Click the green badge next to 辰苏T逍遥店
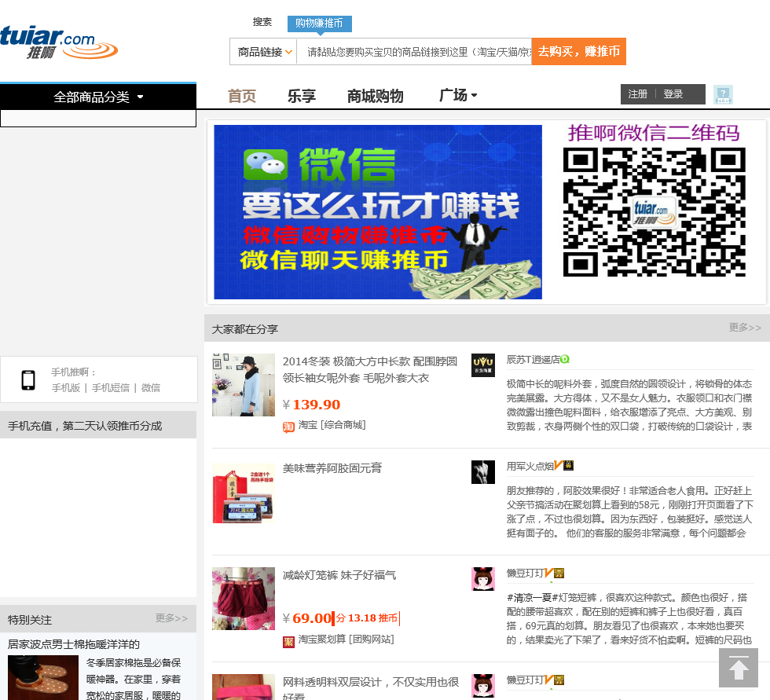Screen dimensions: 770x700 (565, 359)
